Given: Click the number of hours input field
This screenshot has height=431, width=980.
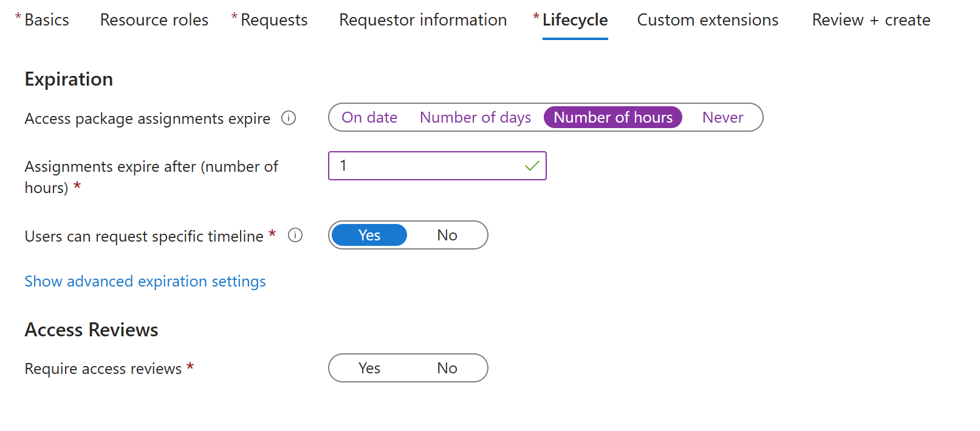Looking at the screenshot, I should pyautogui.click(x=425, y=166).
